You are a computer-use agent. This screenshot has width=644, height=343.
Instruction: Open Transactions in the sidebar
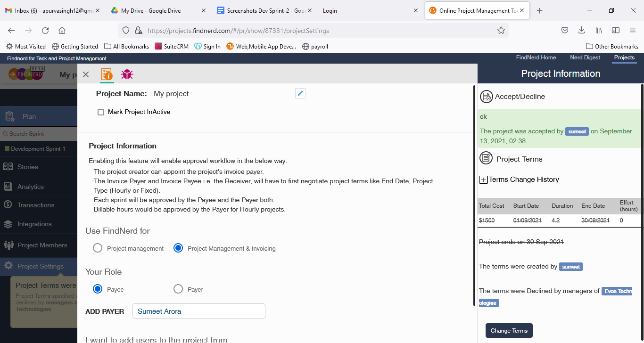click(x=39, y=205)
